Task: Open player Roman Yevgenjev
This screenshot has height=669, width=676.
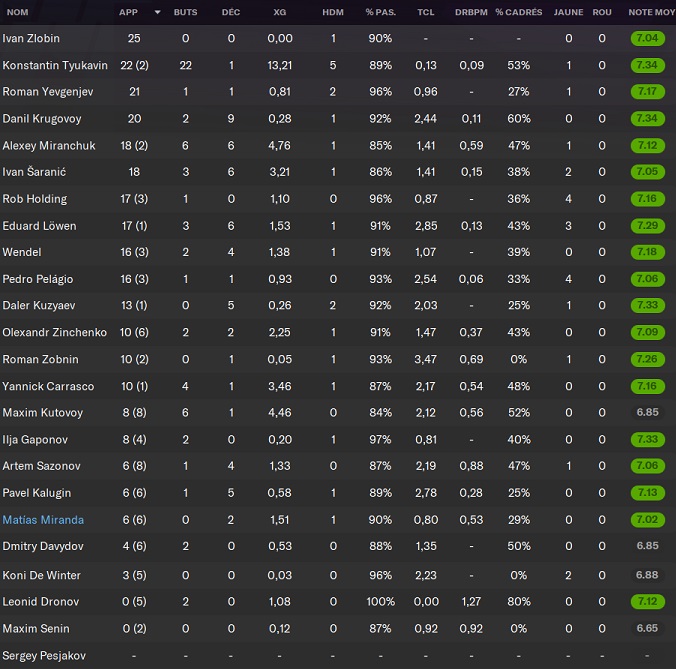Action: [47, 92]
